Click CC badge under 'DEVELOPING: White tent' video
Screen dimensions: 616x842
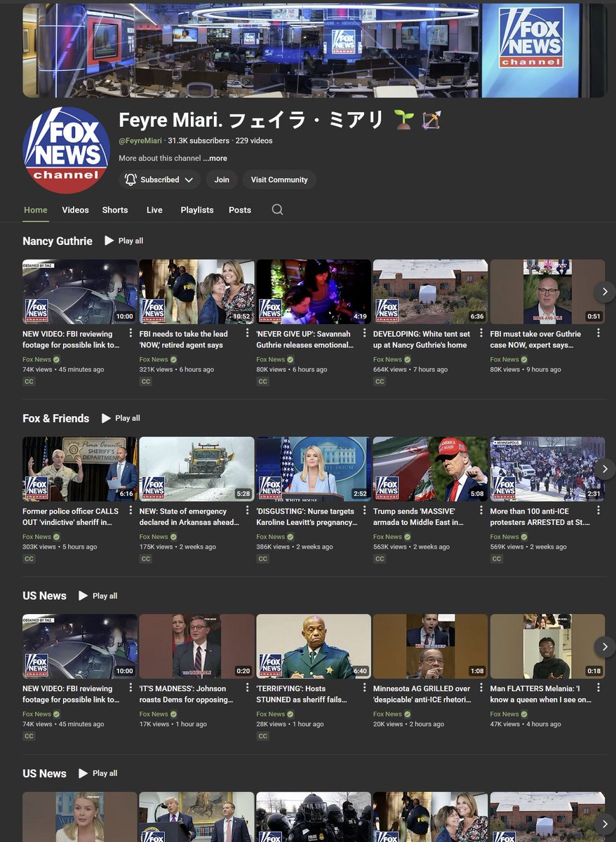380,382
